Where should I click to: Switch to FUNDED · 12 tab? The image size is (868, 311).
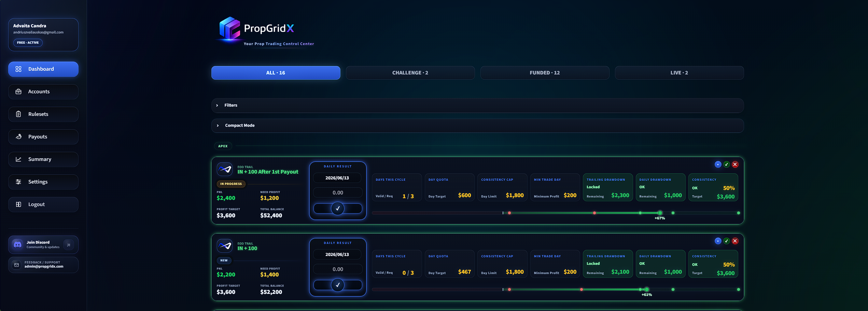coord(545,73)
